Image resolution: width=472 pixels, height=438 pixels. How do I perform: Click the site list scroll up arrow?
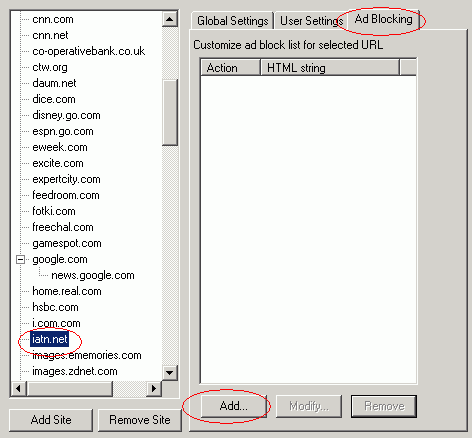tap(170, 19)
